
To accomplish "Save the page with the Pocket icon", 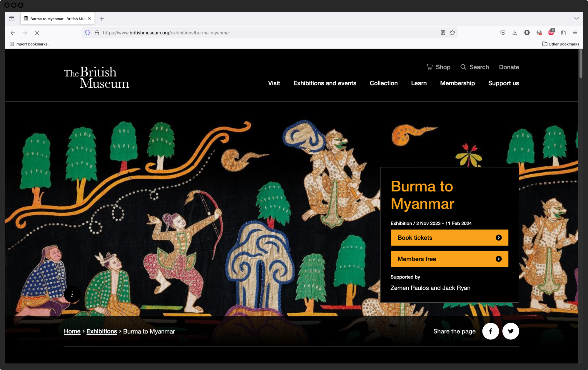I will (503, 33).
